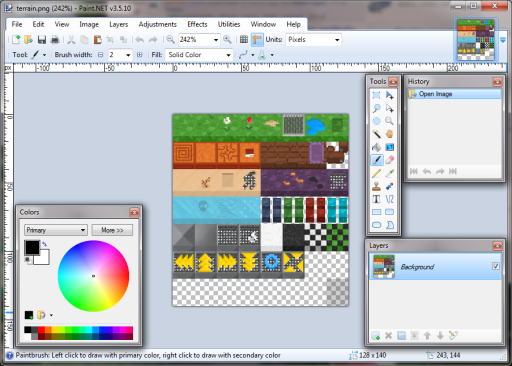The height and width of the screenshot is (366, 512).
Task: Select the Lasso Select tool
Action: click(x=376, y=108)
